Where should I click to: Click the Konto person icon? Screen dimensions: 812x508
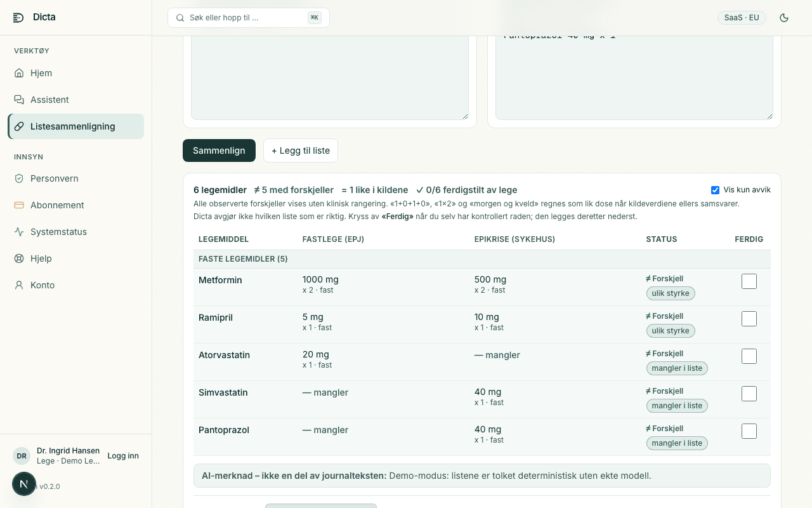(x=19, y=285)
